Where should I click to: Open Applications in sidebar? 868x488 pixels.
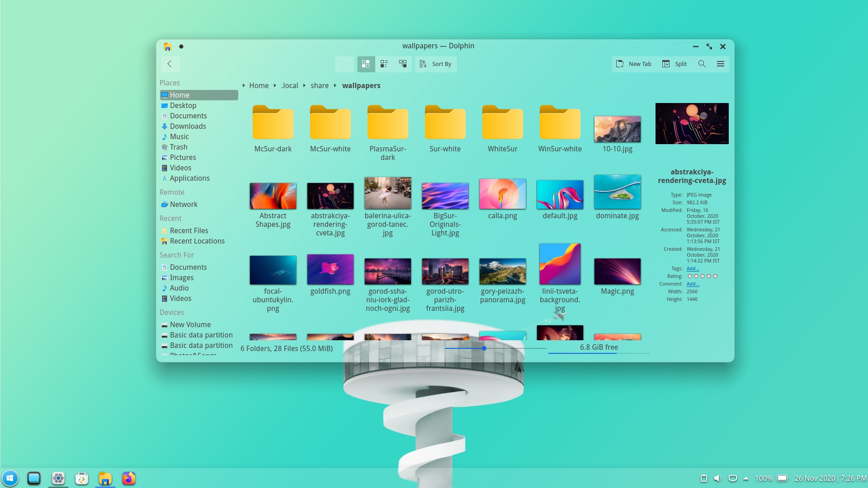point(199,178)
